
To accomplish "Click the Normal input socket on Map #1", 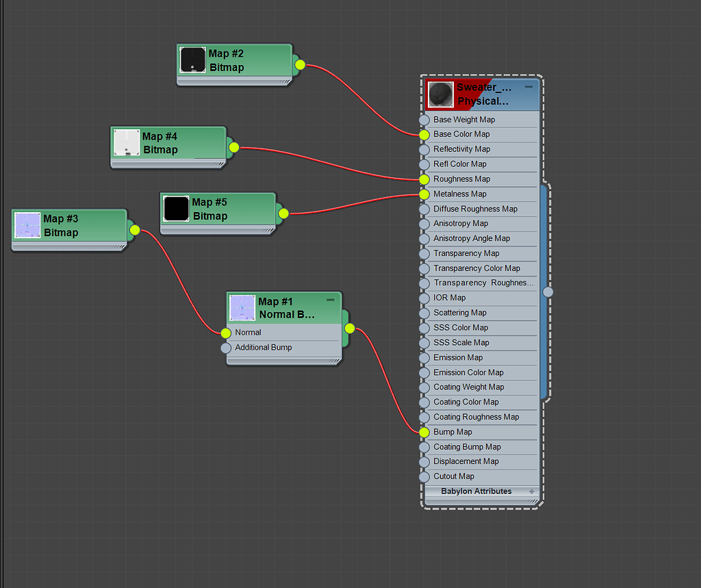I will point(226,333).
